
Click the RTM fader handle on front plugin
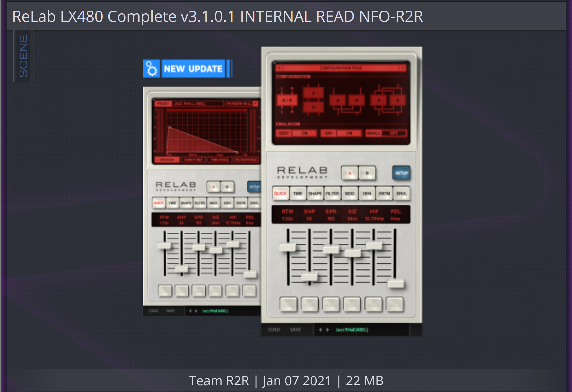tap(288, 247)
